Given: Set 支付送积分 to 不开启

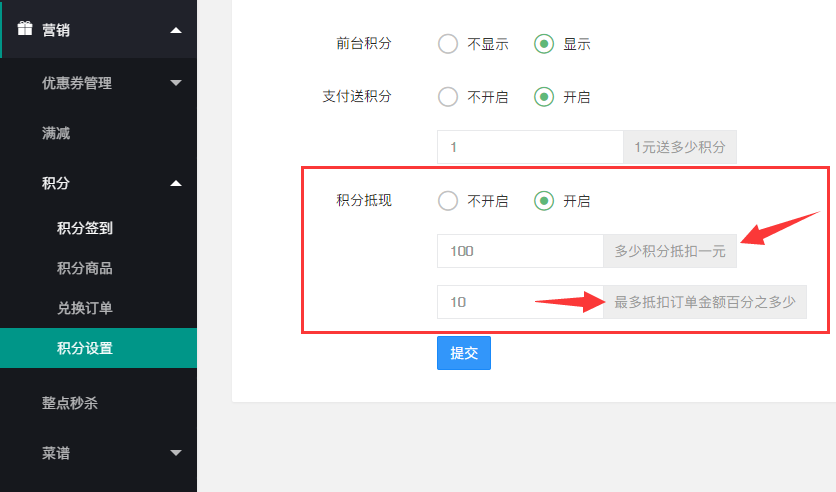Looking at the screenshot, I should 473,97.
